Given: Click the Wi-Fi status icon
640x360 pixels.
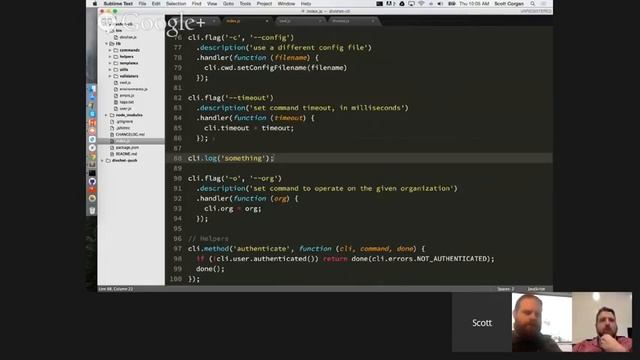Looking at the screenshot, I should pyautogui.click(x=421, y=4).
